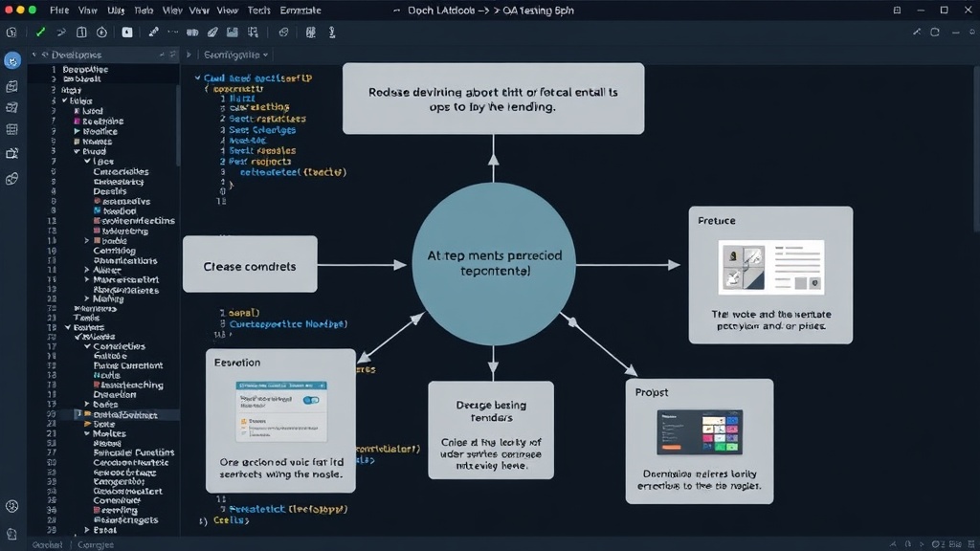Click the paperclip-like toolbar icon
The height and width of the screenshot is (551, 980).
tap(212, 32)
